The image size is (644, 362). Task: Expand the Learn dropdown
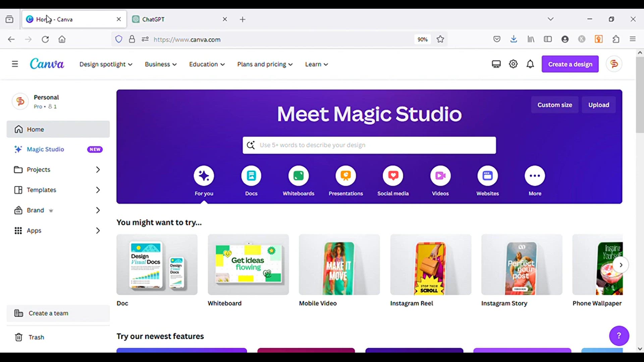[x=317, y=64]
